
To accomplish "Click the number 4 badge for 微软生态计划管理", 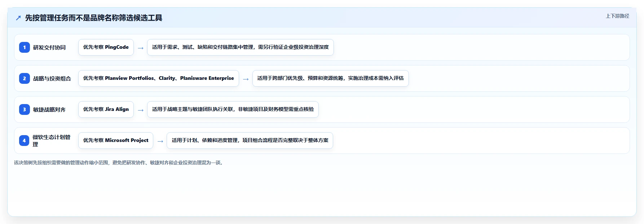I will (24, 141).
